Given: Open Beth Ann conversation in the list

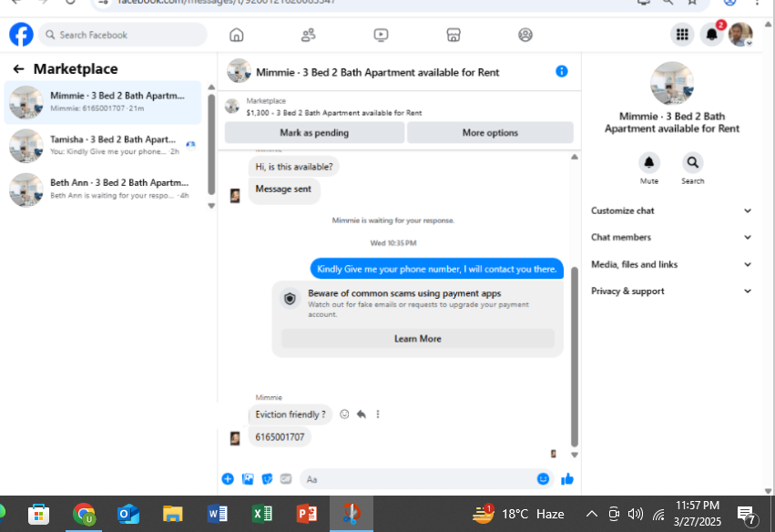Looking at the screenshot, I should (x=103, y=189).
